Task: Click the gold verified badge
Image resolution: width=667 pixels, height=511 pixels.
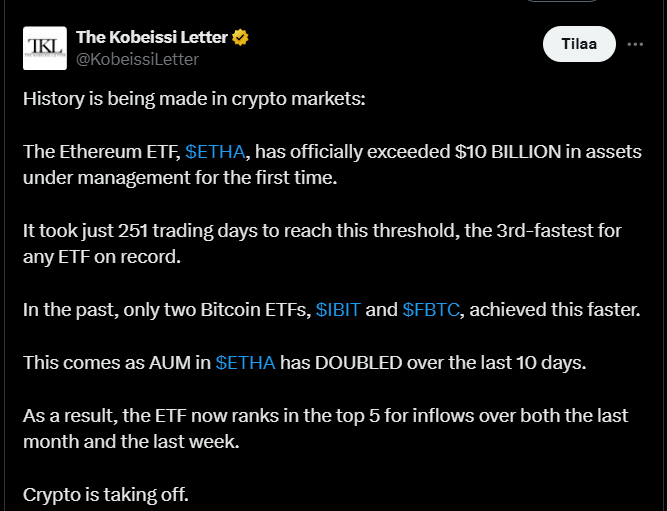Action: (241, 38)
